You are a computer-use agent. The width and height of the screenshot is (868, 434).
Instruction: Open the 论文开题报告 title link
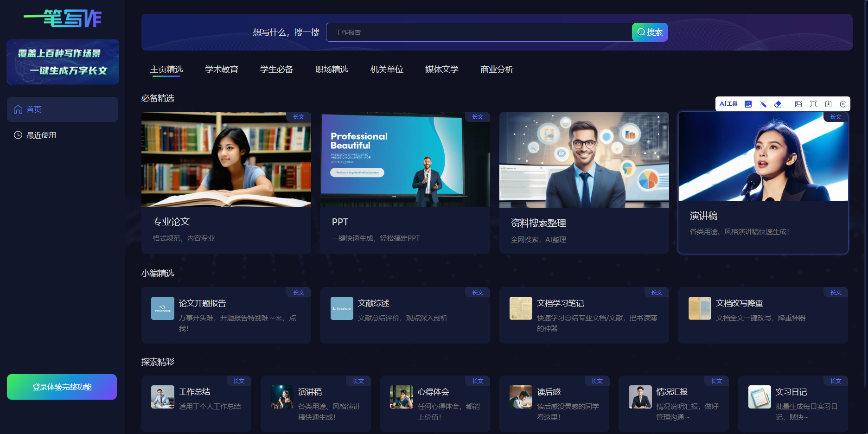(x=202, y=303)
